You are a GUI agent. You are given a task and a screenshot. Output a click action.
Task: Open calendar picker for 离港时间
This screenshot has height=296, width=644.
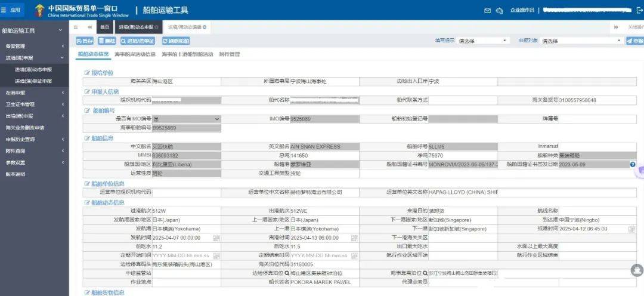pyautogui.click(x=354, y=238)
